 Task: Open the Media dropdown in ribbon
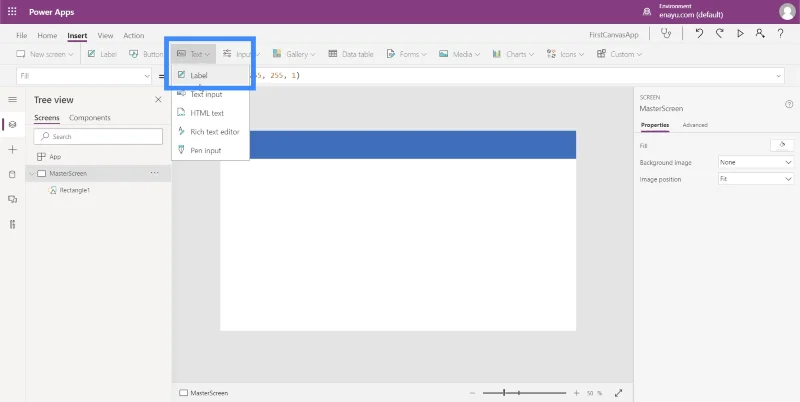[x=459, y=54]
